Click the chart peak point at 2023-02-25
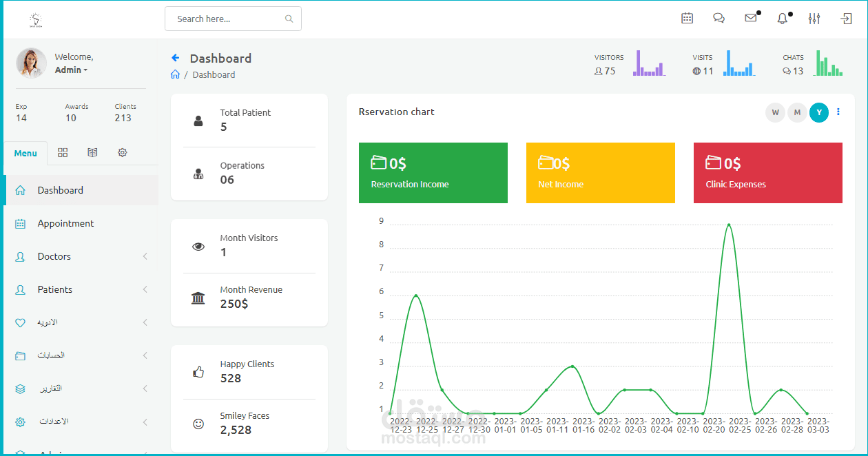The image size is (868, 456). coord(729,225)
